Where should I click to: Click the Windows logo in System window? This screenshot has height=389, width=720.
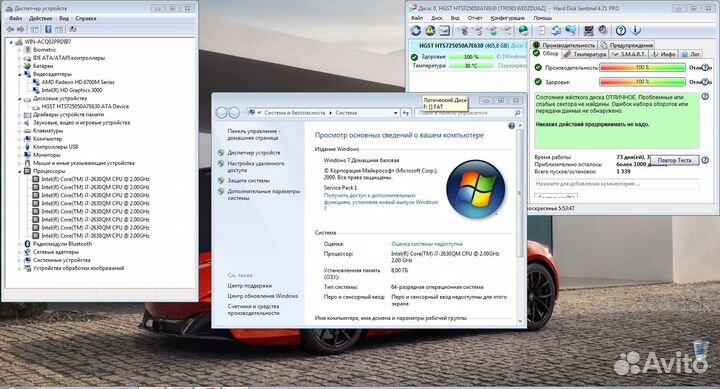click(x=476, y=188)
